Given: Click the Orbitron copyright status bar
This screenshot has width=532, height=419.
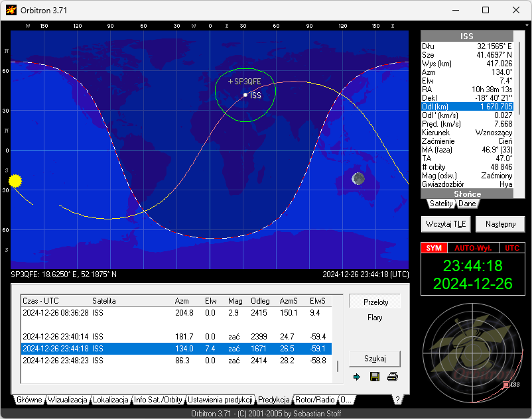Looking at the screenshot, I should pyautogui.click(x=266, y=414).
